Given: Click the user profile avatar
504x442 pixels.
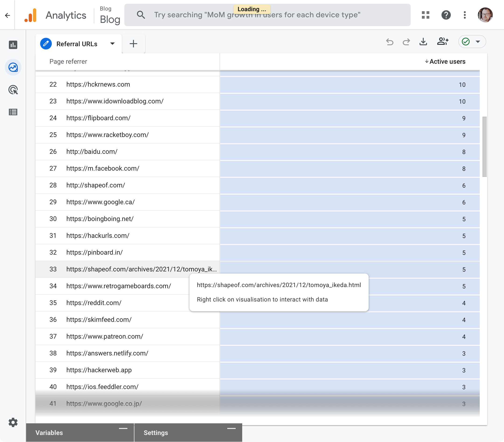Looking at the screenshot, I should point(485,15).
